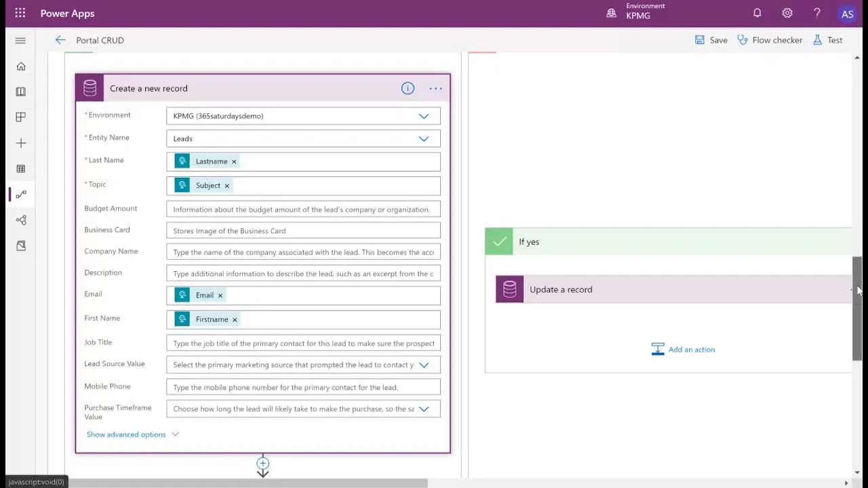The height and width of the screenshot is (488, 868).
Task: Toggle the hamburger navigation menu
Action: click(x=20, y=41)
